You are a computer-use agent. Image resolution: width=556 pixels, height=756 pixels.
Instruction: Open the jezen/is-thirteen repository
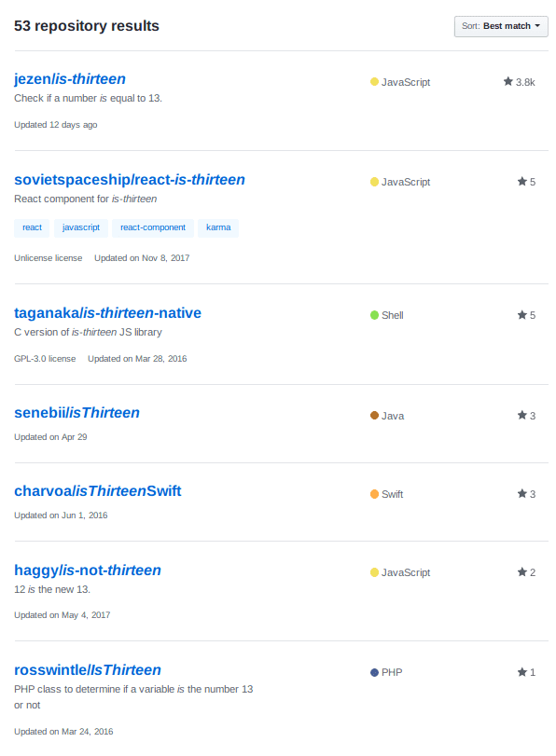tap(70, 78)
